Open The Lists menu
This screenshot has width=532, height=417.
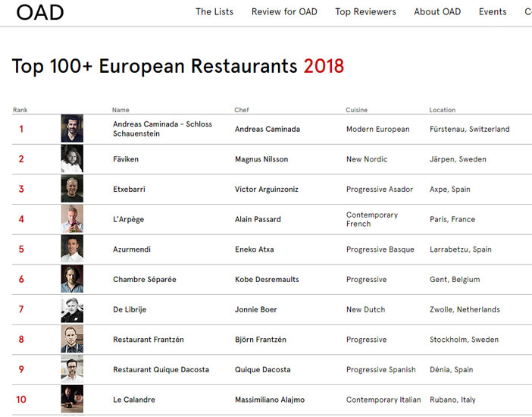click(x=214, y=12)
